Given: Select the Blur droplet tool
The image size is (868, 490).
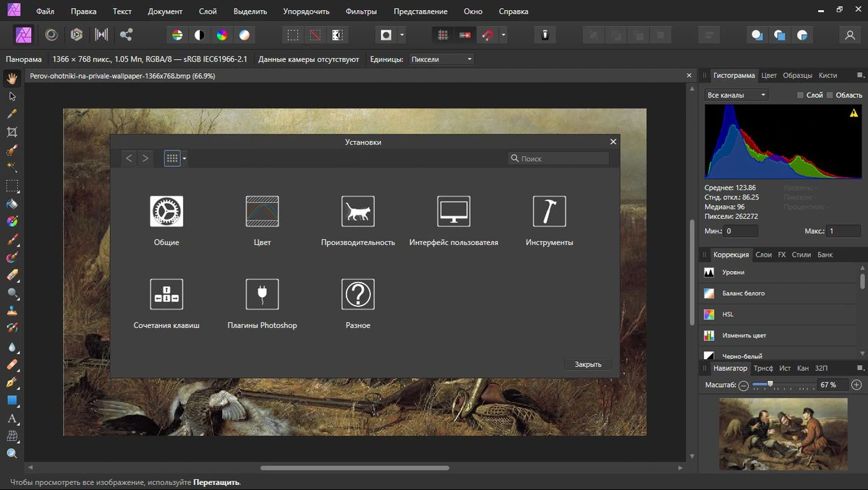Looking at the screenshot, I should (x=12, y=347).
